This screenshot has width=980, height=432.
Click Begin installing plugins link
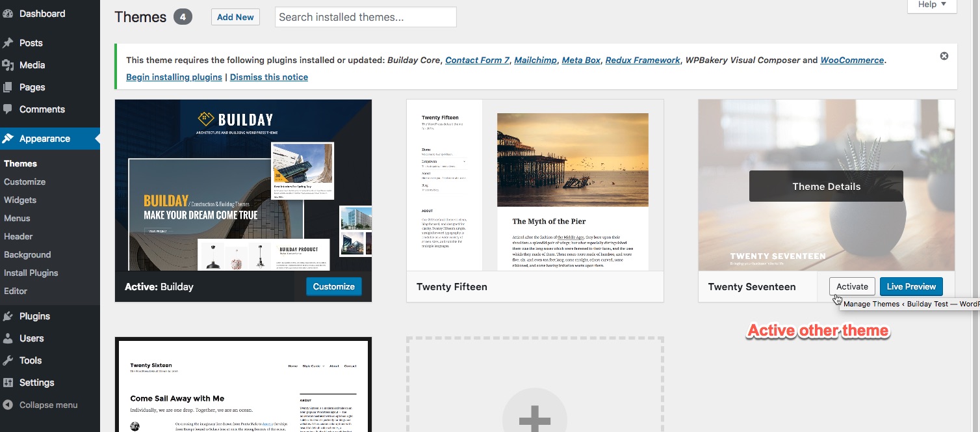pyautogui.click(x=174, y=77)
